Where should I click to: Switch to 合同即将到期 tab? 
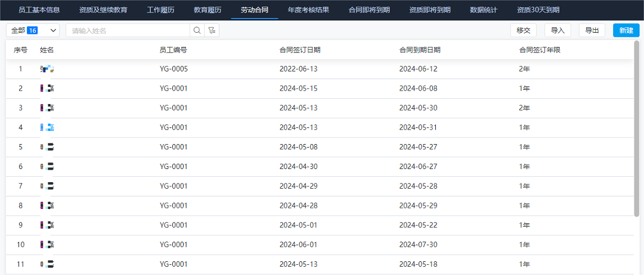point(369,10)
